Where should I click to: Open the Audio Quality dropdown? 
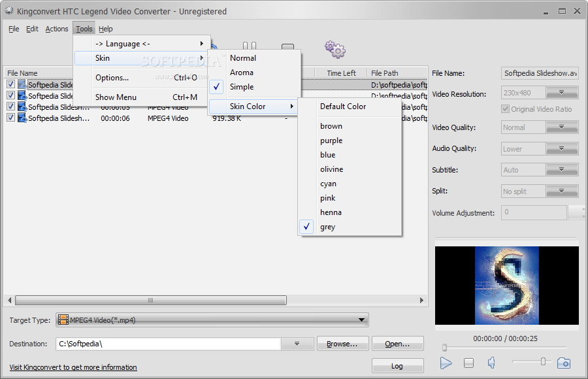tap(562, 148)
